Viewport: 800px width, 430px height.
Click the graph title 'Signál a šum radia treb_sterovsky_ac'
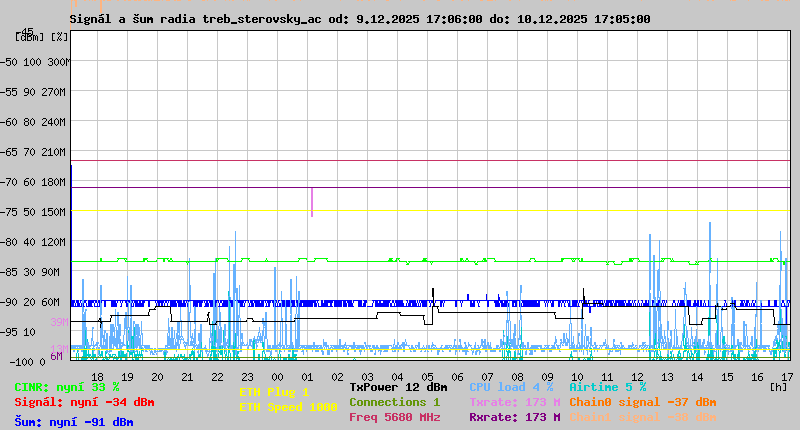(x=195, y=19)
